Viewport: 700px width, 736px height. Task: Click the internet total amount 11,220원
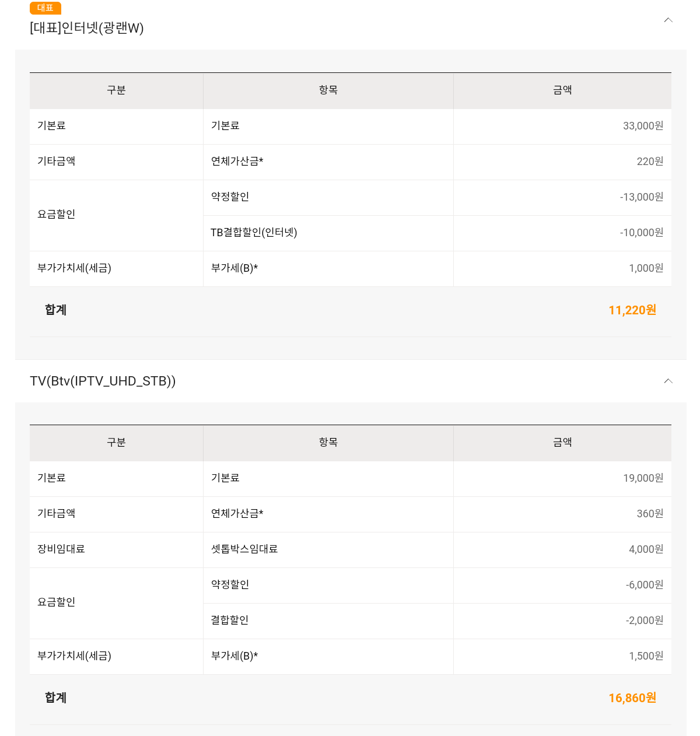pos(632,310)
